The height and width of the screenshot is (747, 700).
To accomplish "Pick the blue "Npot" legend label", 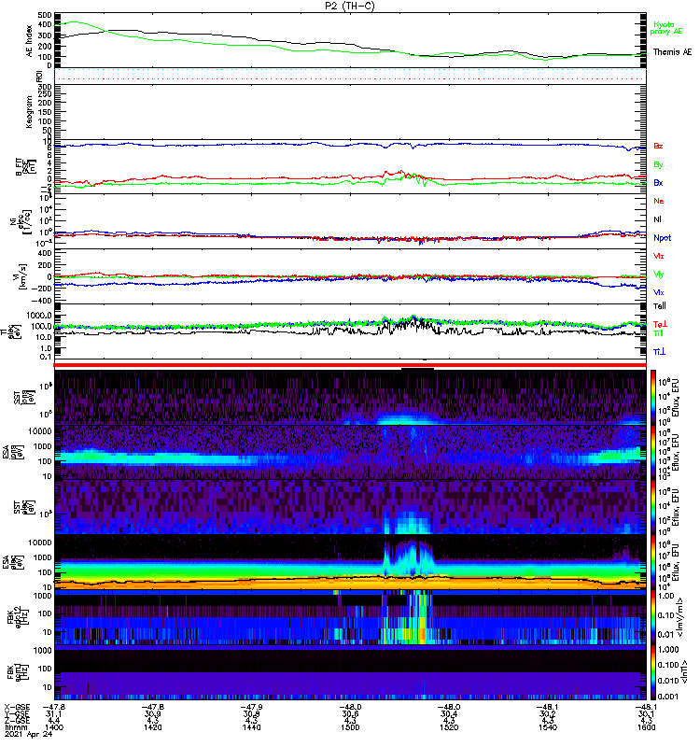I will pos(663,238).
